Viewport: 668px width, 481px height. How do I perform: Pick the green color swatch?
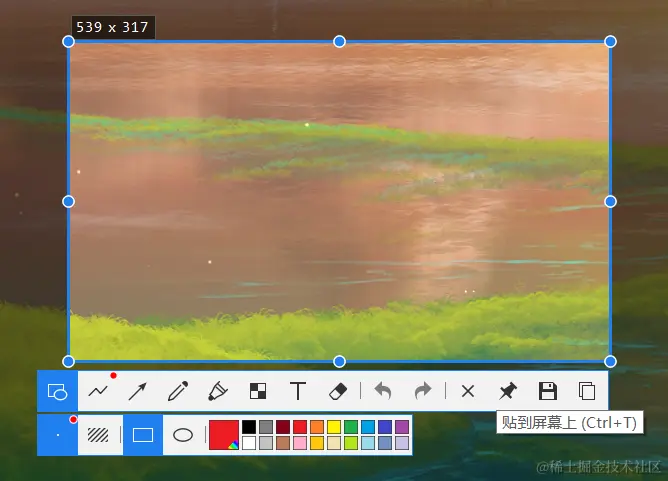pyautogui.click(x=351, y=427)
